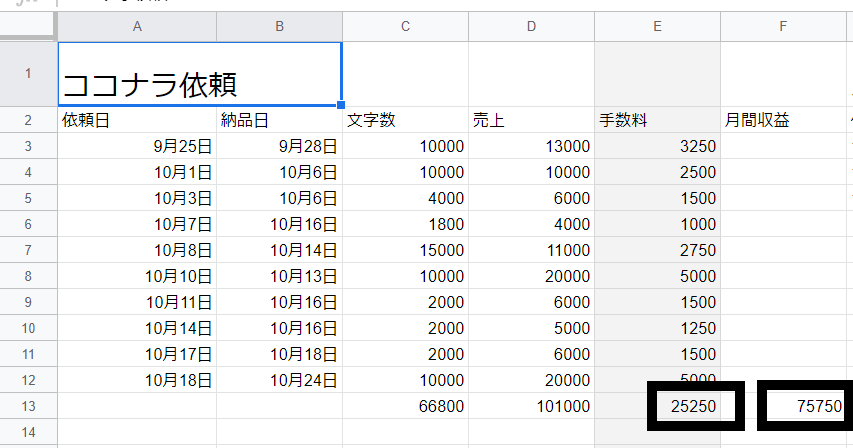Select the 2750 fee cell
This screenshot has width=853, height=448.
657,250
